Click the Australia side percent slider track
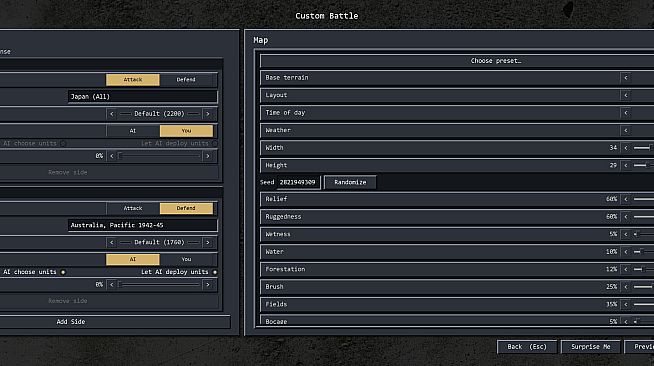The width and height of the screenshot is (654, 366). click(x=160, y=285)
